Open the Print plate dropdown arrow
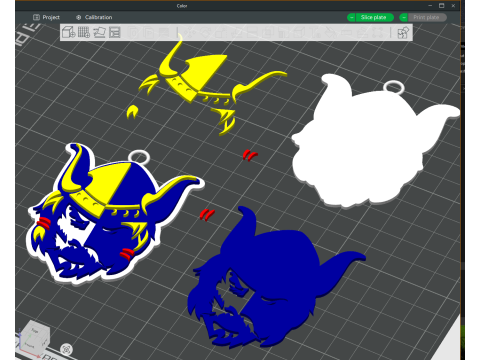Image resolution: width=480 pixels, height=360 pixels. (x=404, y=17)
